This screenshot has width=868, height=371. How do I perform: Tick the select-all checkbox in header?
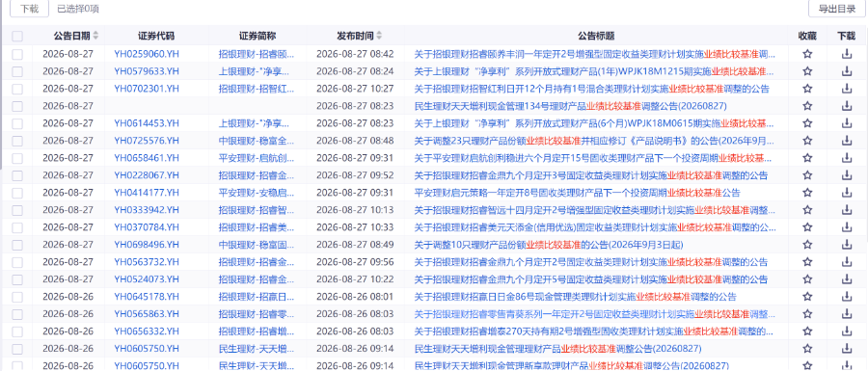17,37
